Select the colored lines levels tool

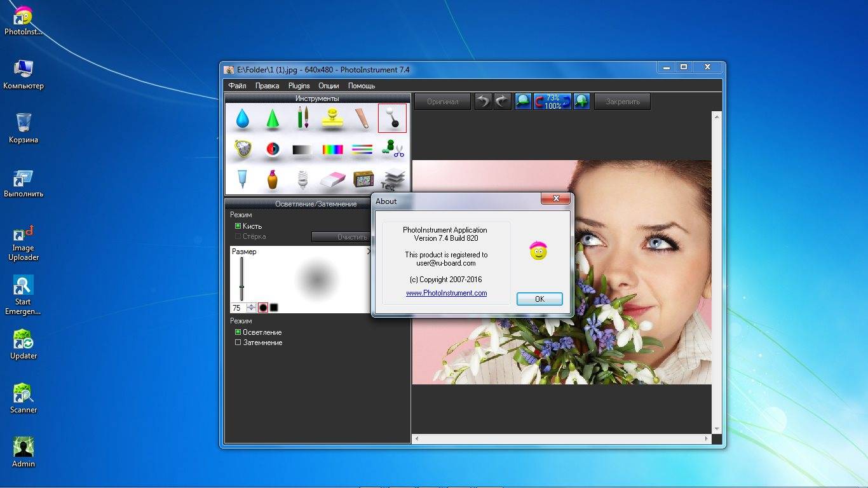362,150
